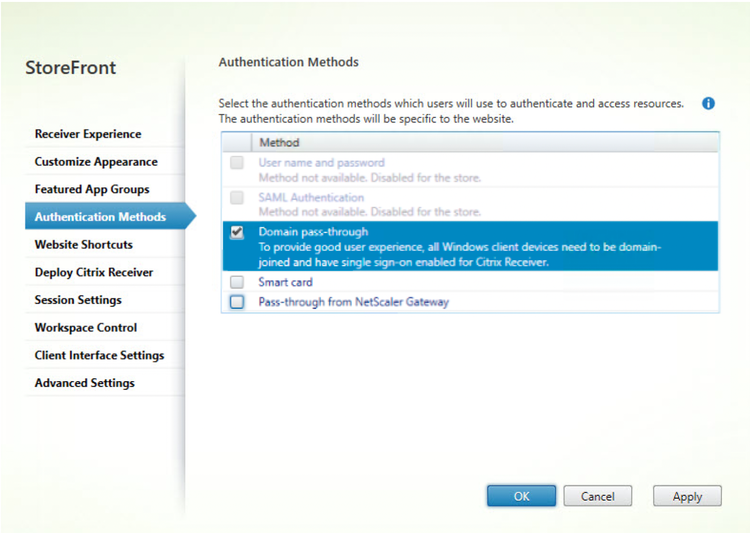This screenshot has height=533, width=750.
Task: Click the Apply button
Action: tap(687, 496)
